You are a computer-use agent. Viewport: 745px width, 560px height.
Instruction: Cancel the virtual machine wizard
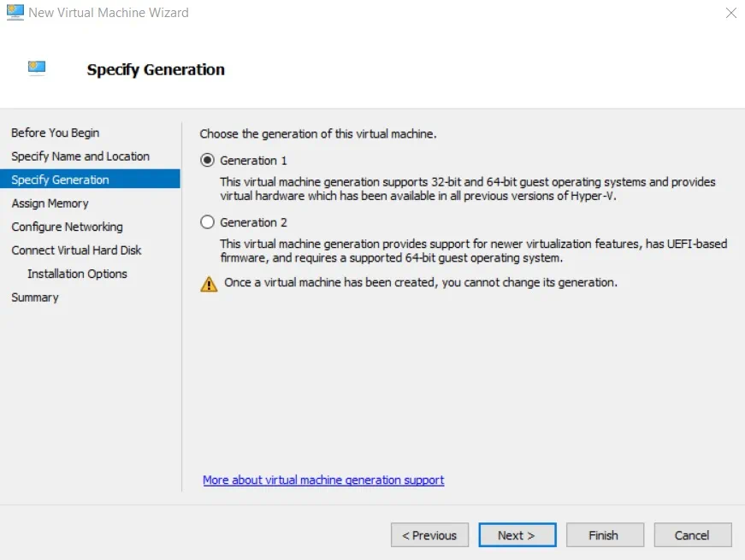692,535
